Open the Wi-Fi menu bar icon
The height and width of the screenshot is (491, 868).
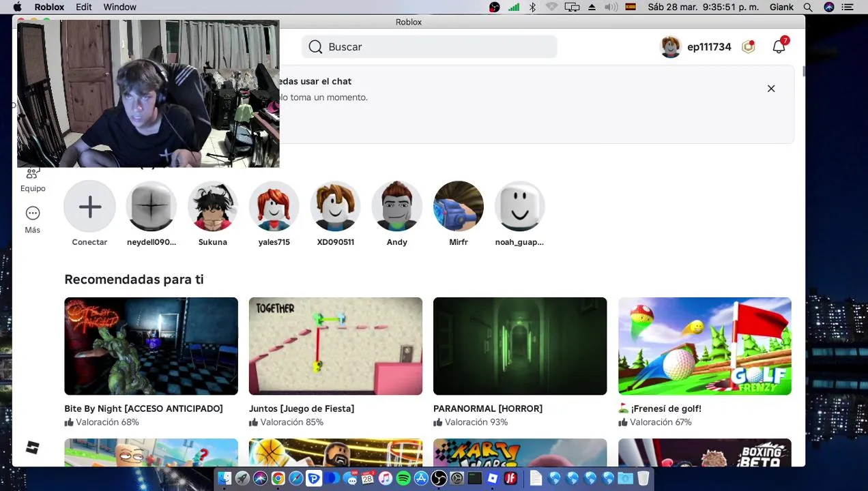(x=551, y=7)
